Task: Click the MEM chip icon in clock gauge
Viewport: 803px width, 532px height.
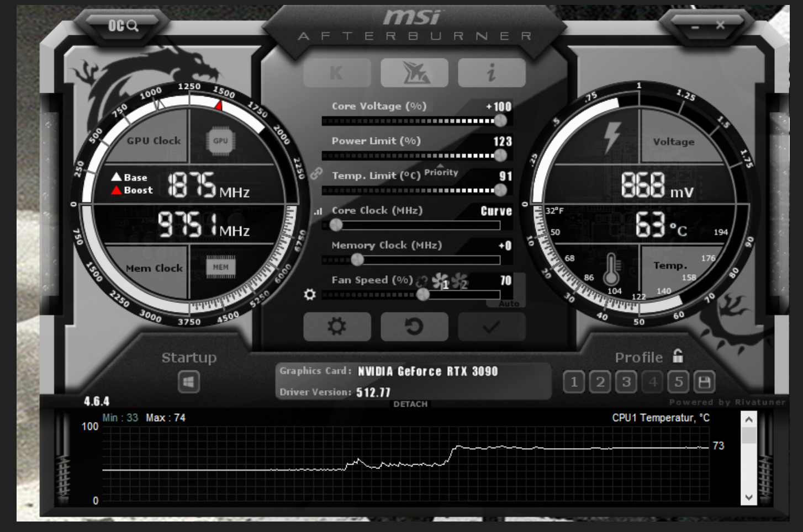Action: [220, 267]
